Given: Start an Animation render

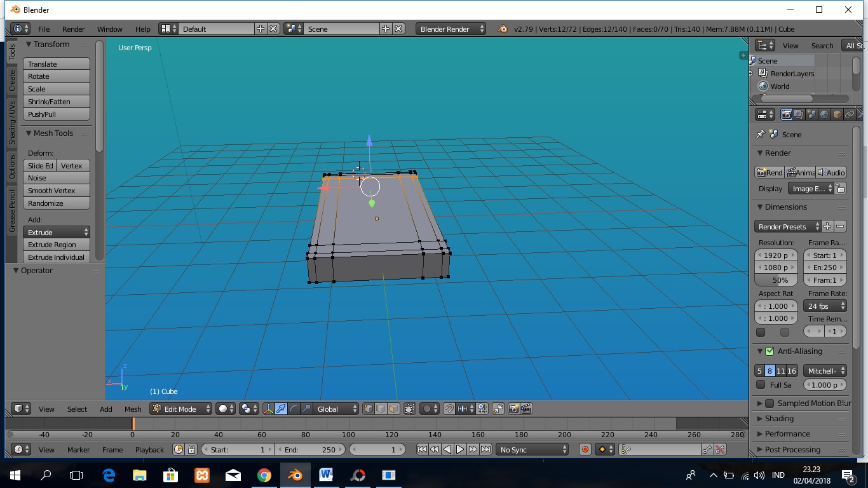Looking at the screenshot, I should [x=801, y=172].
